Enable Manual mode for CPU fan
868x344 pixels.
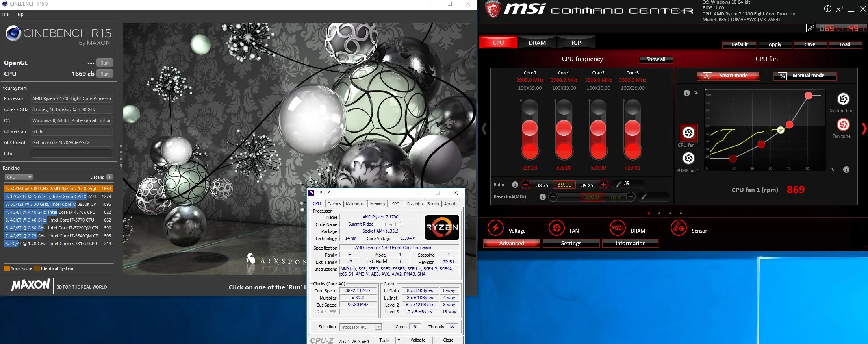click(805, 76)
